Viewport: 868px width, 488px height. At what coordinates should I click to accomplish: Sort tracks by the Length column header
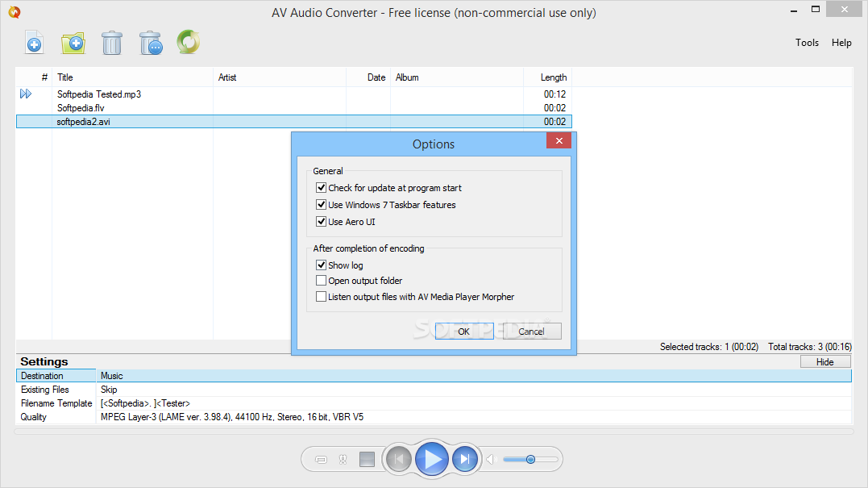[x=547, y=77]
